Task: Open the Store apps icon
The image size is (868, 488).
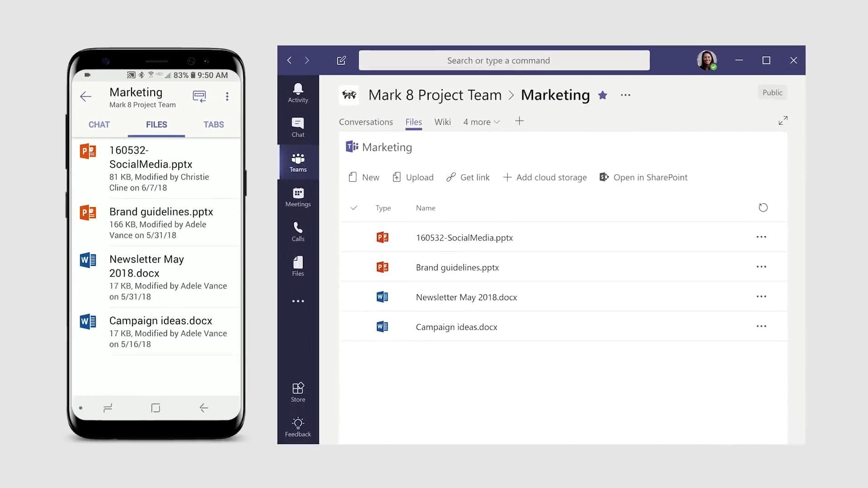Action: pyautogui.click(x=298, y=392)
